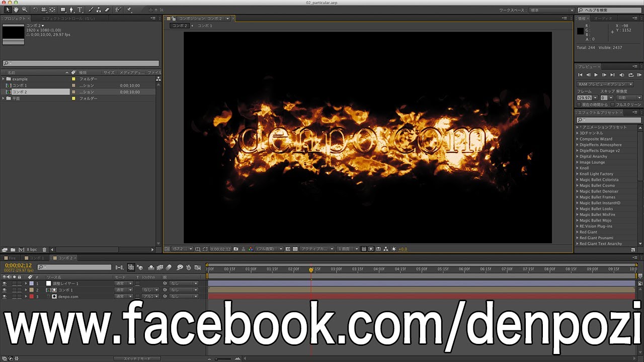The image size is (644, 362).
Task: Open the magnification ratio dropdown 57.2
Action: click(182, 249)
